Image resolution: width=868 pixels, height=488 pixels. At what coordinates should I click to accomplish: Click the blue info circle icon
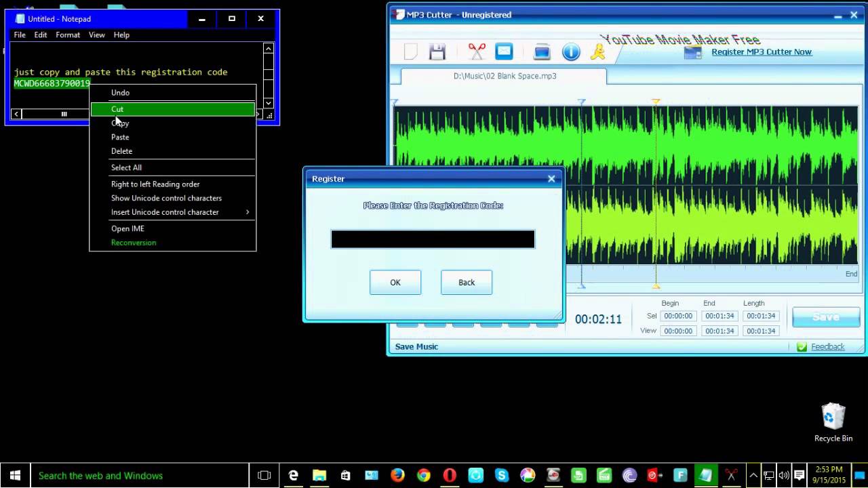pyautogui.click(x=571, y=52)
